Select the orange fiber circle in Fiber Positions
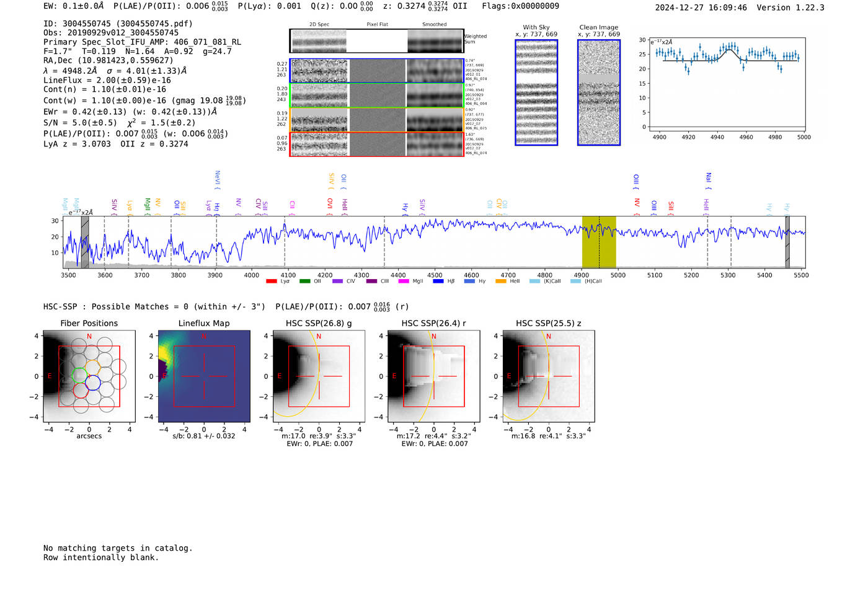The image size is (868, 591). [x=93, y=367]
